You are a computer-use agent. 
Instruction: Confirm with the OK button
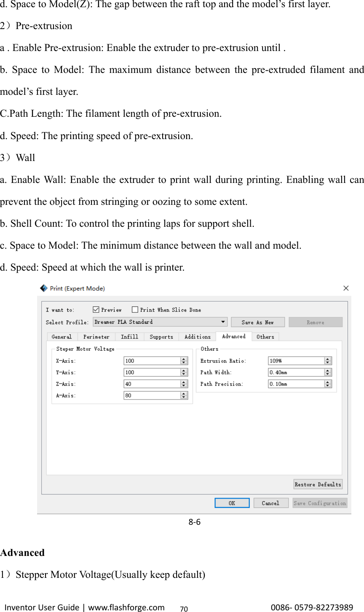pyautogui.click(x=232, y=503)
